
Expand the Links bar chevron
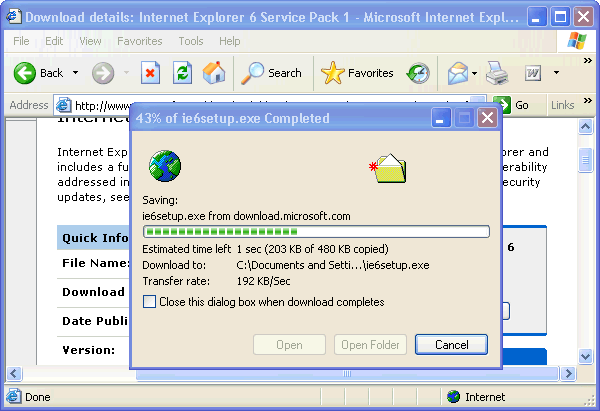click(587, 101)
